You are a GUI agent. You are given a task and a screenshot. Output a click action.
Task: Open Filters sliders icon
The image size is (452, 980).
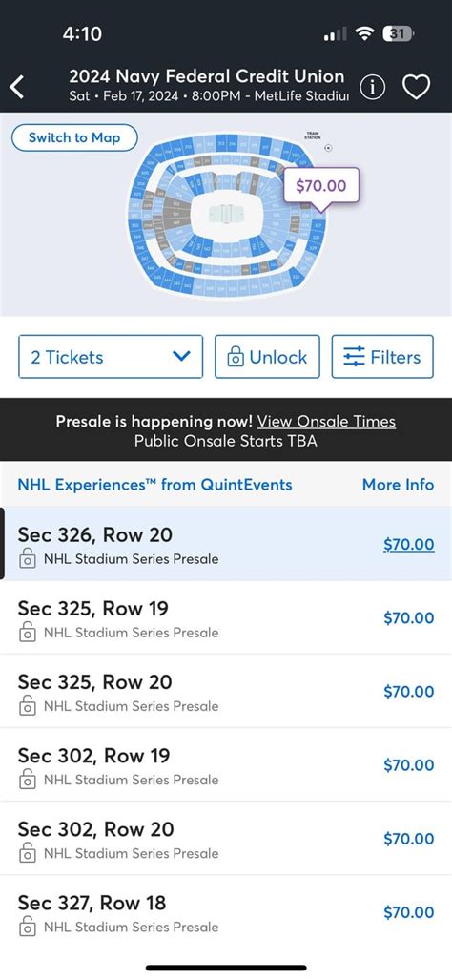pos(354,357)
